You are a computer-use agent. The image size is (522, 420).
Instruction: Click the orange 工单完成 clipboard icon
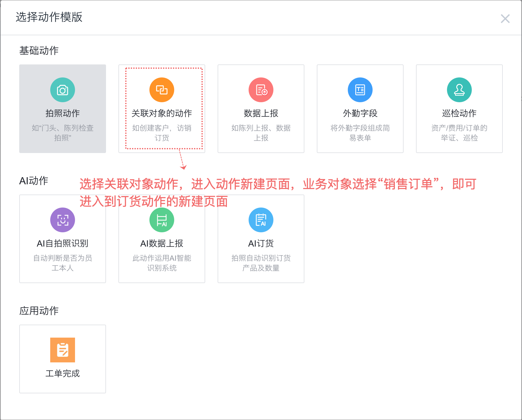63,350
